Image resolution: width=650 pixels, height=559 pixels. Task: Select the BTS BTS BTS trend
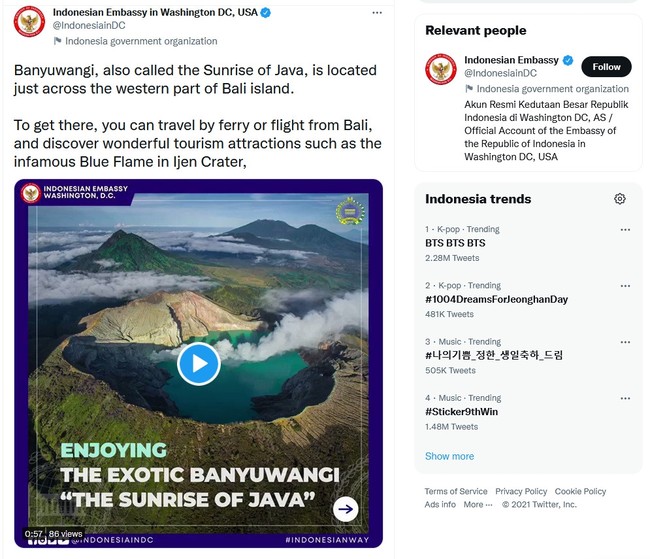point(455,243)
